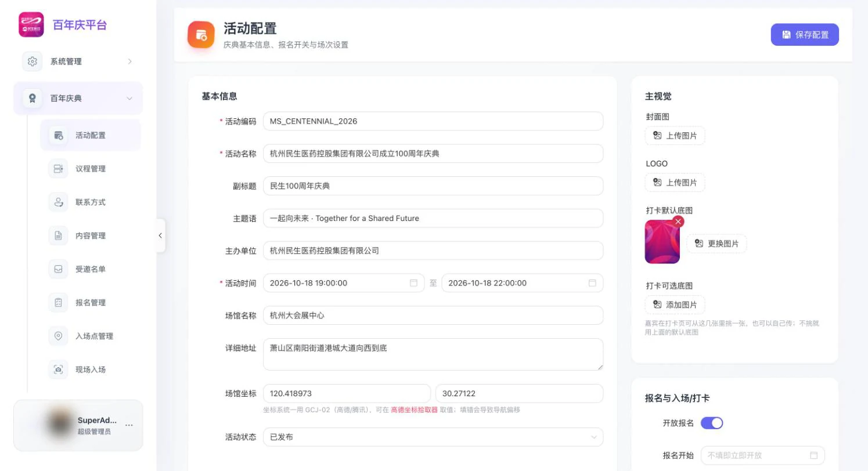Click the 活动配置 sidebar icon
This screenshot has height=471, width=868.
(58, 135)
